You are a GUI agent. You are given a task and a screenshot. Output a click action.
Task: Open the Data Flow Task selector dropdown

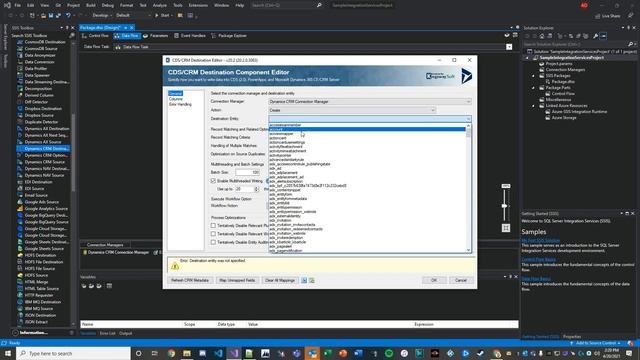click(x=509, y=47)
